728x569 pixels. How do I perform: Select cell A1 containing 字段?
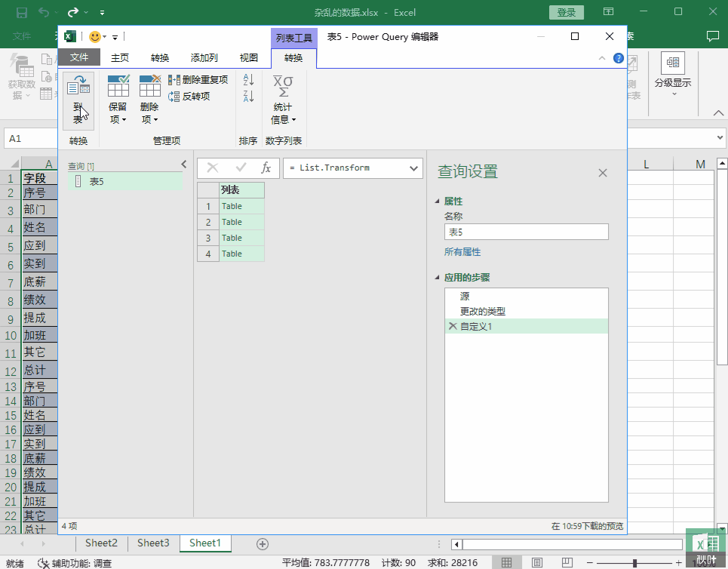(39, 178)
